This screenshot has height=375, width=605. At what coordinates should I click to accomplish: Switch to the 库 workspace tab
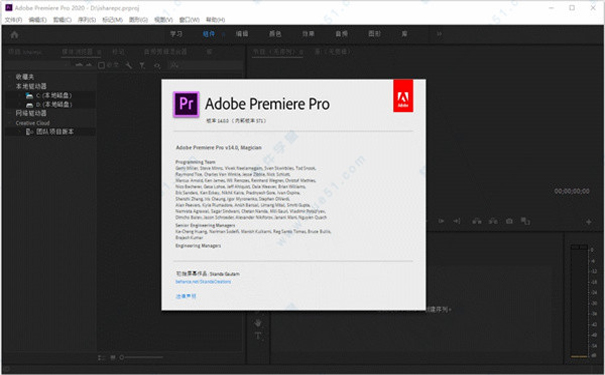(x=404, y=34)
